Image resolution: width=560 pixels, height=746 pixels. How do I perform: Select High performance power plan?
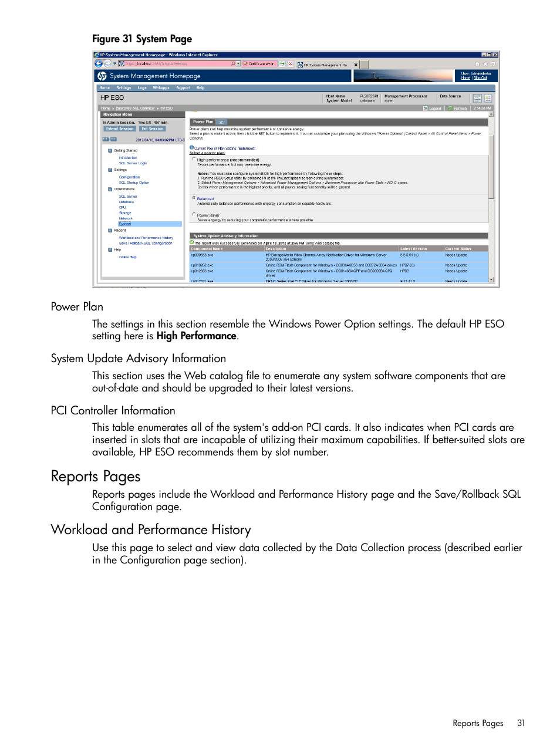pos(194,159)
